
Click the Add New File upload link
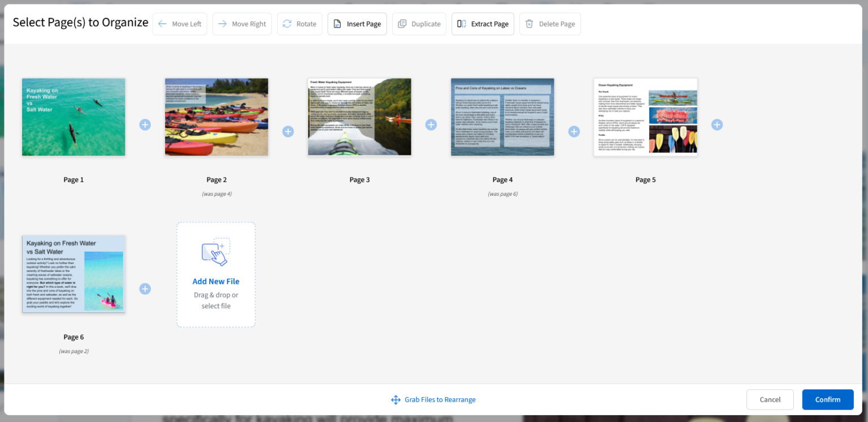pos(216,281)
